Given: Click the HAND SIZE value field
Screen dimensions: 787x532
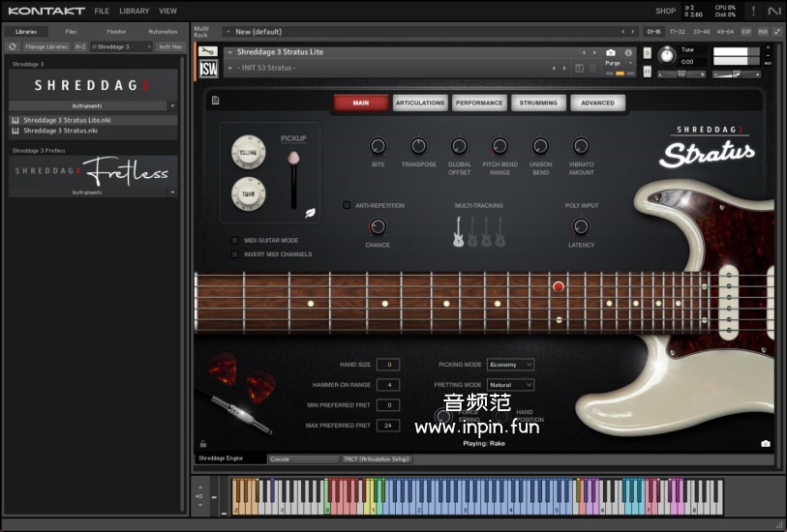Looking at the screenshot, I should point(388,365).
